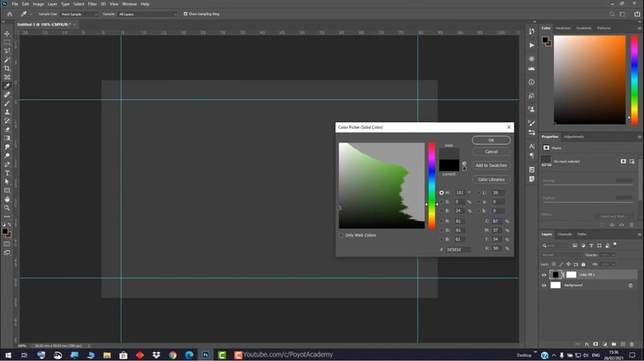
Task: Click the Add to Swatches button
Action: click(490, 165)
